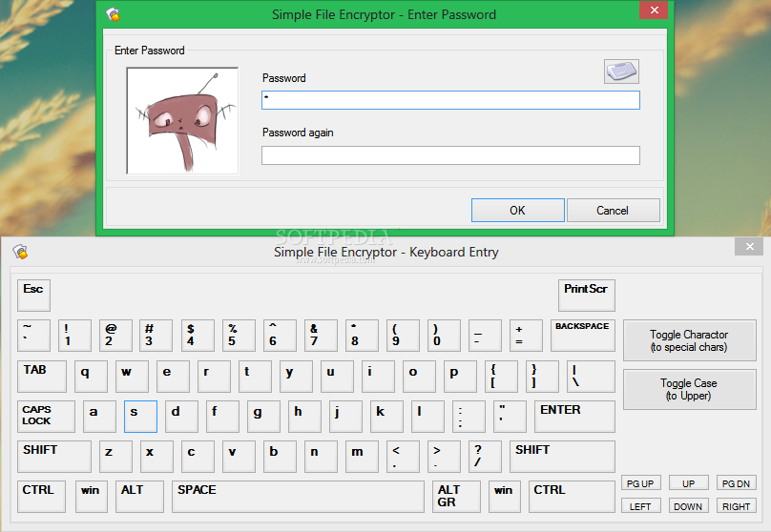Screen dimensions: 771x532
Task: Click the left SHIFT key
Action: [54, 457]
